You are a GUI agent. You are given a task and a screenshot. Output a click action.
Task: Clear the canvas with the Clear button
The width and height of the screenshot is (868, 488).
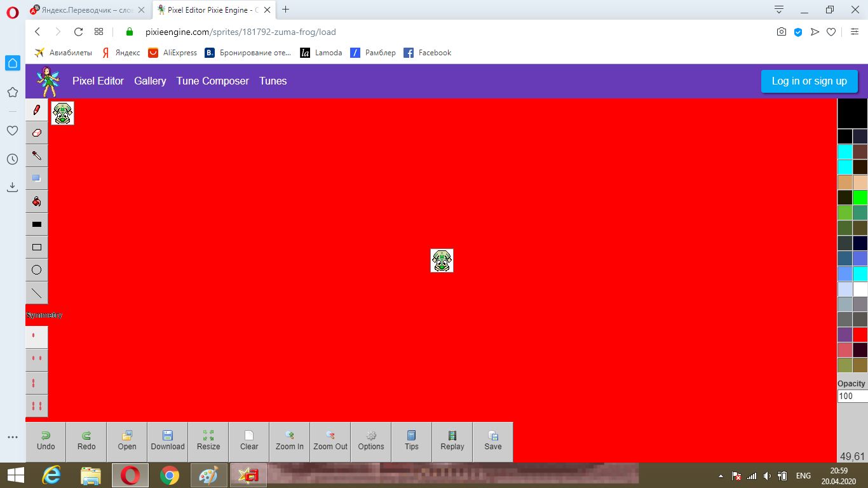pyautogui.click(x=249, y=442)
